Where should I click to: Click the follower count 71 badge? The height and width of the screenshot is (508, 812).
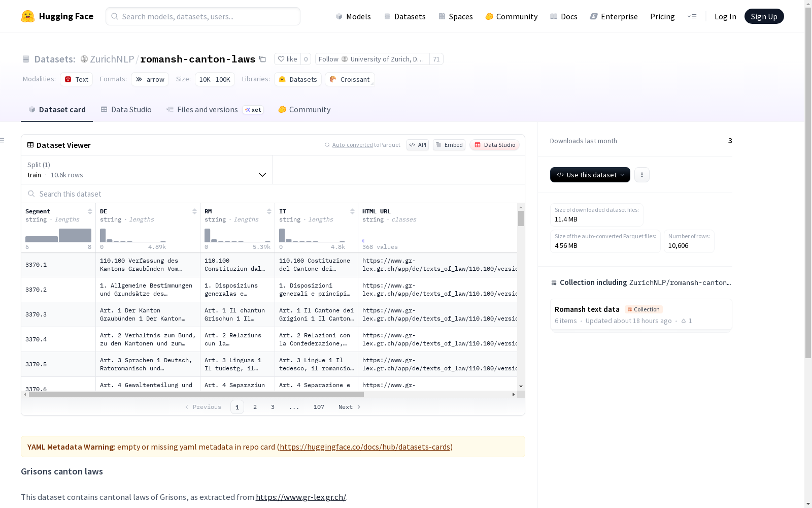point(436,59)
